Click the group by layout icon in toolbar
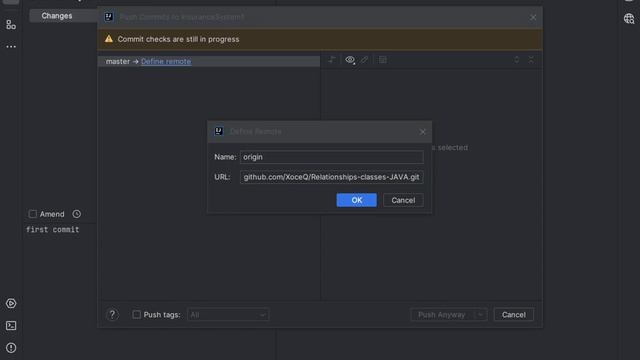Screen dimensions: 640x360 pos(382,60)
